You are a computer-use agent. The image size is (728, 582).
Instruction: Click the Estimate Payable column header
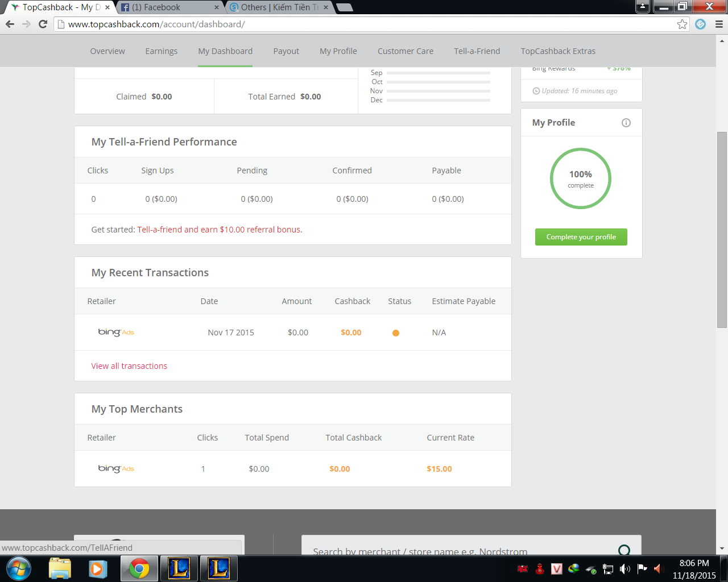(x=464, y=301)
